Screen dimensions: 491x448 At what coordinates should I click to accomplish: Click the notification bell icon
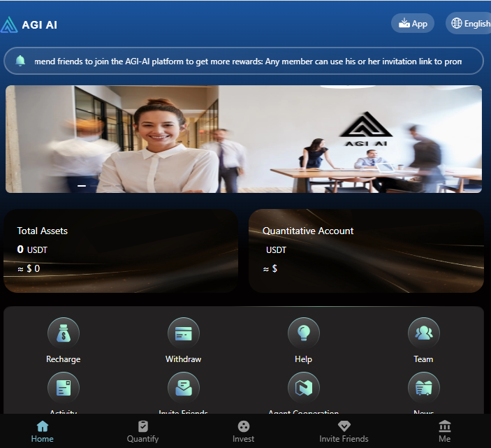pyautogui.click(x=20, y=61)
